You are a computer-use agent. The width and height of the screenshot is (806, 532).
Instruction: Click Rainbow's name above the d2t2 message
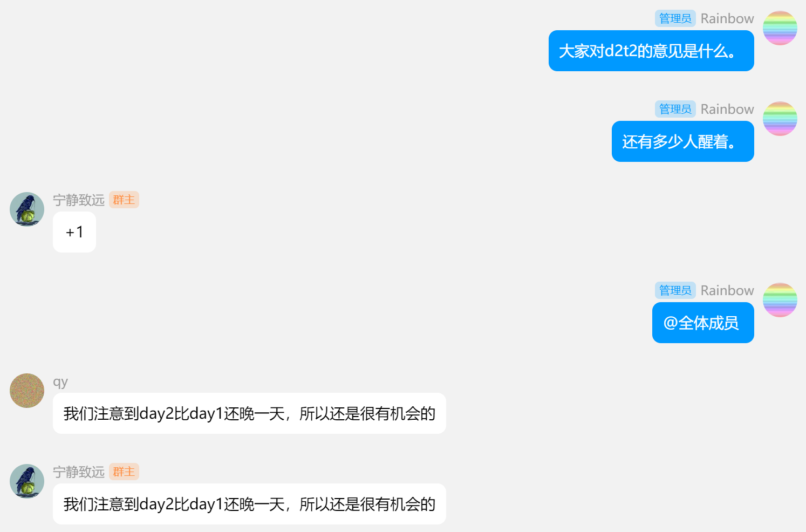[x=727, y=18]
